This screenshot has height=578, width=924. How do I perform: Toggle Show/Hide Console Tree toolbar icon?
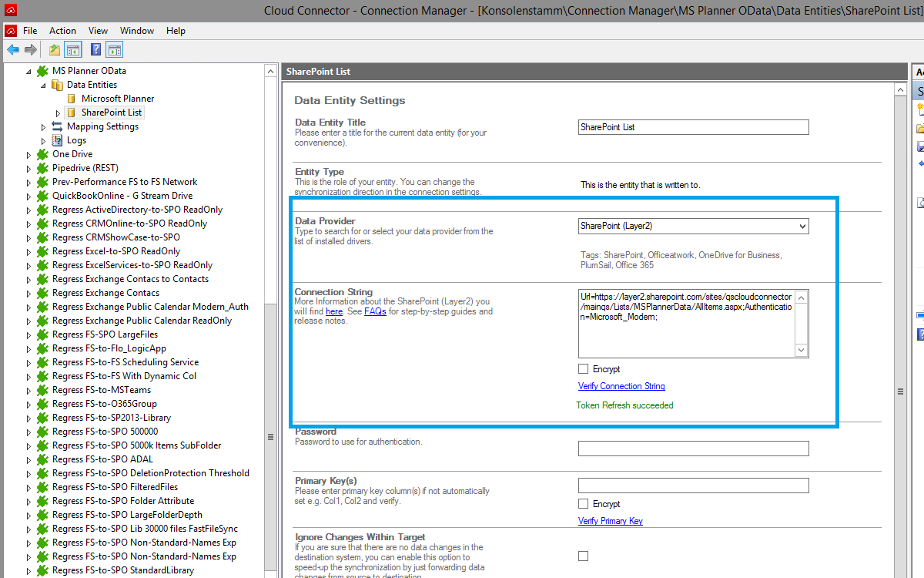pos(73,50)
